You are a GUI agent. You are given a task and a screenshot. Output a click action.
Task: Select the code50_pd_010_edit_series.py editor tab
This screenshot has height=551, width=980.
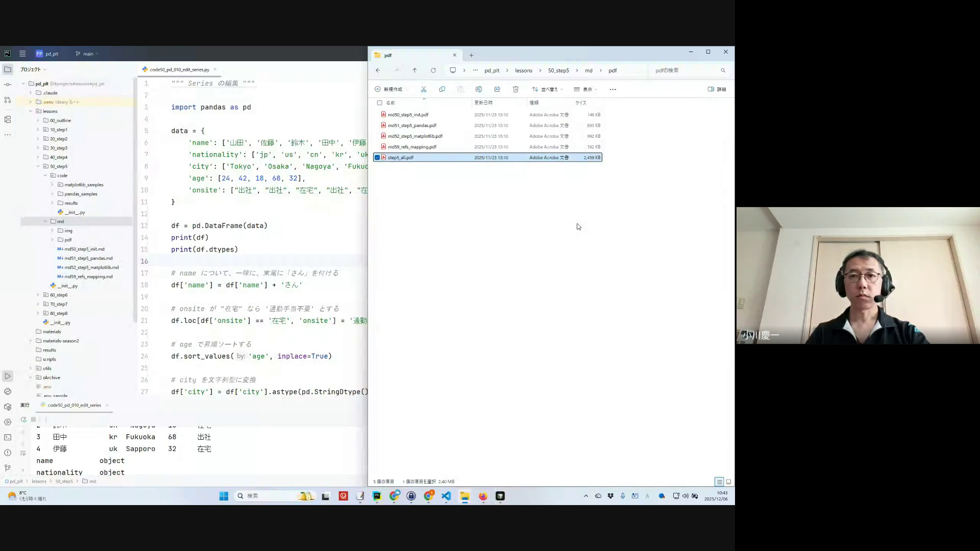coord(179,69)
